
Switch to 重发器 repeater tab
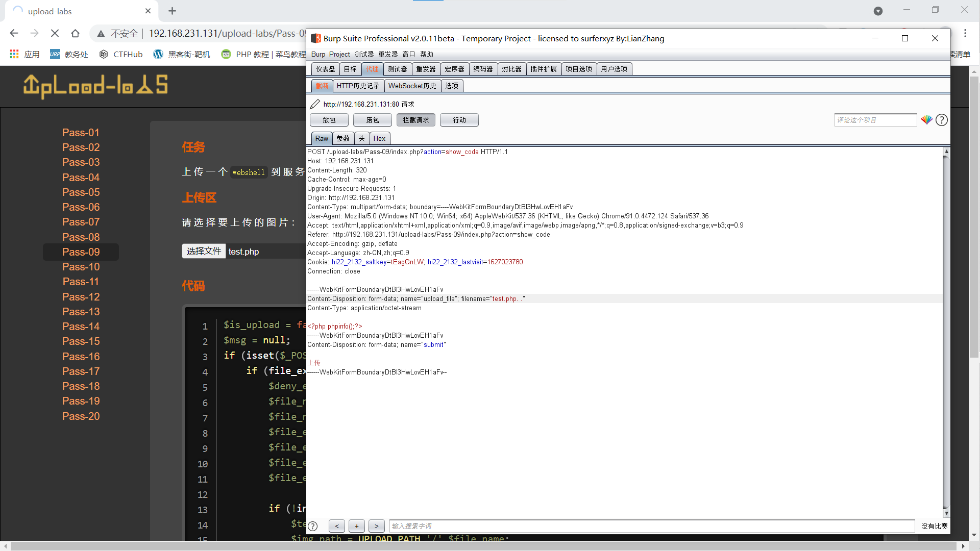pyautogui.click(x=426, y=69)
